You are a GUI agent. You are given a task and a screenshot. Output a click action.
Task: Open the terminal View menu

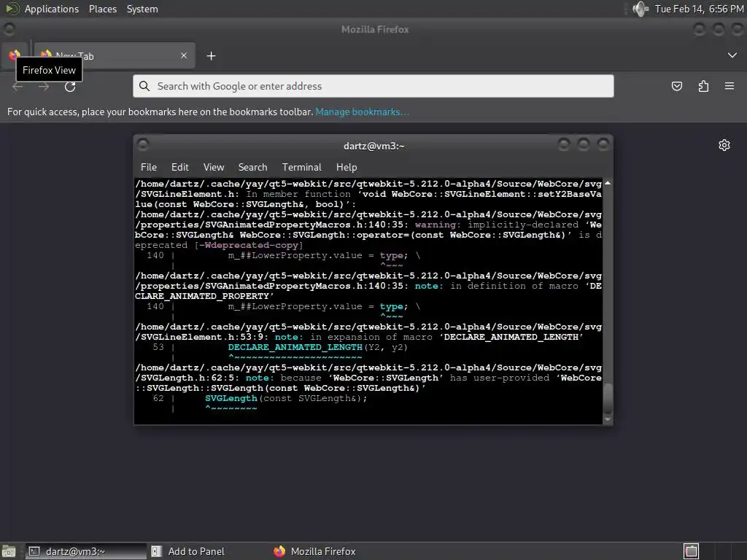pos(214,167)
